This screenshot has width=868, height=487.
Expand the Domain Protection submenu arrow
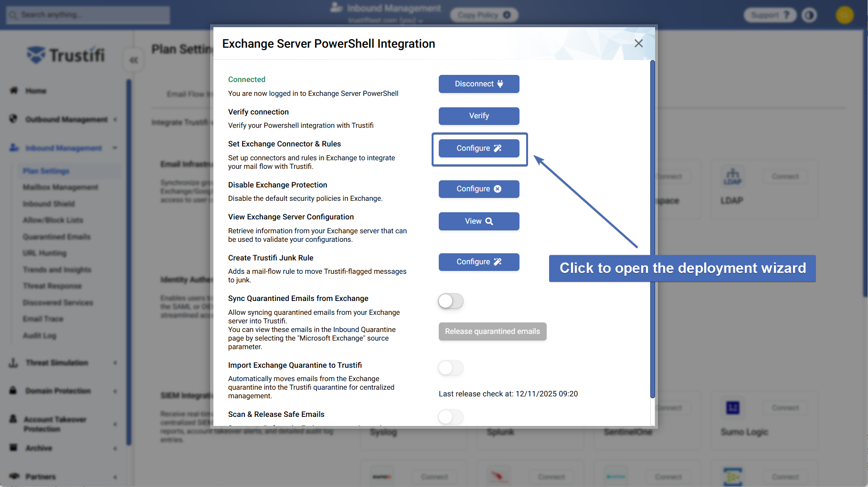[x=115, y=391]
